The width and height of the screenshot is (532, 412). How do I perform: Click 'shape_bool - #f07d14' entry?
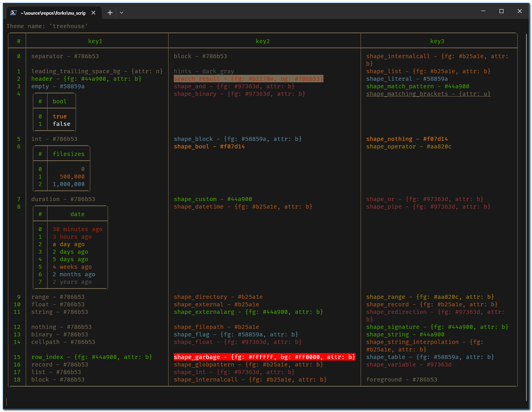209,146
